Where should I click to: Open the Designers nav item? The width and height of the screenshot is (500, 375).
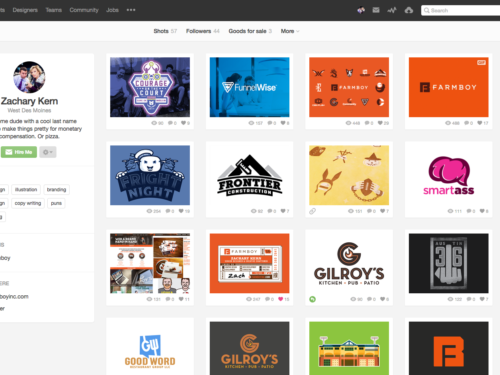pos(25,10)
